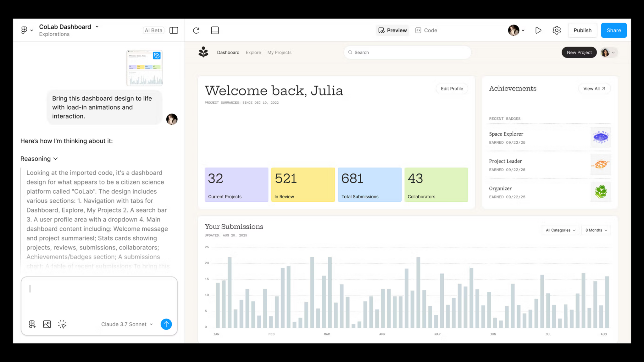Open the All Categories filter dropdown
Viewport: 644px width, 362px height.
point(560,230)
